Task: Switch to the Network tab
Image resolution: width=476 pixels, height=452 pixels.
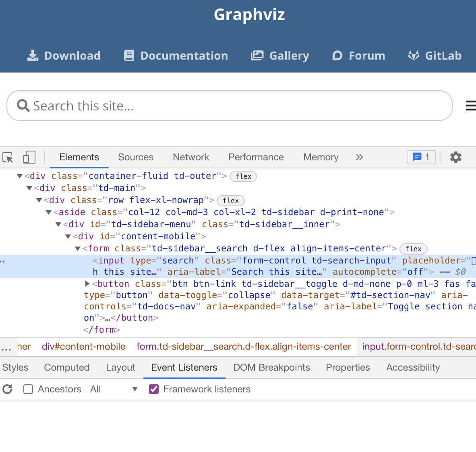Action: click(191, 157)
